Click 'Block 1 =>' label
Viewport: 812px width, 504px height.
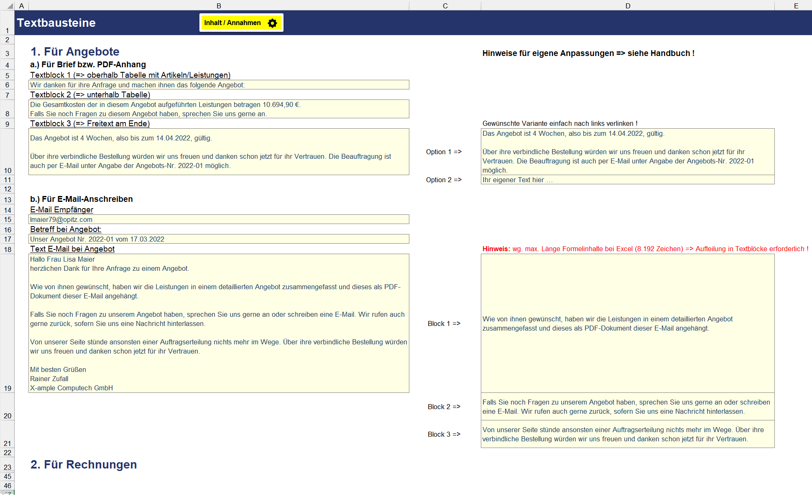(x=444, y=323)
